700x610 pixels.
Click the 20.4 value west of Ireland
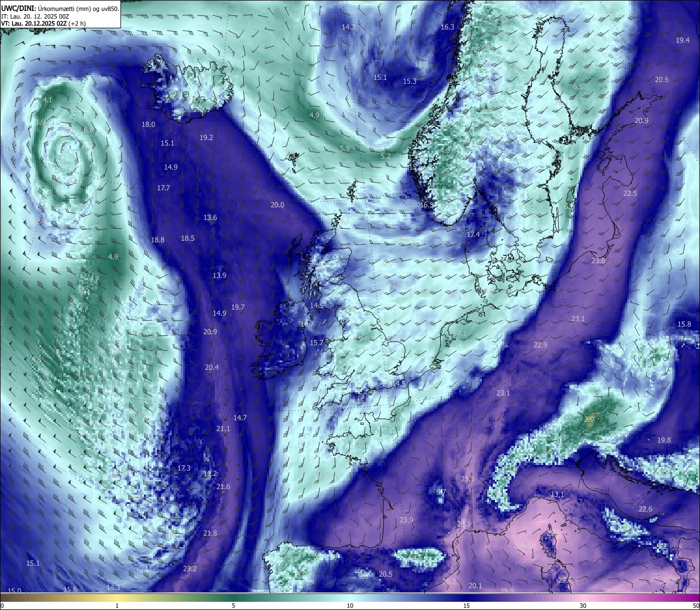click(x=212, y=368)
